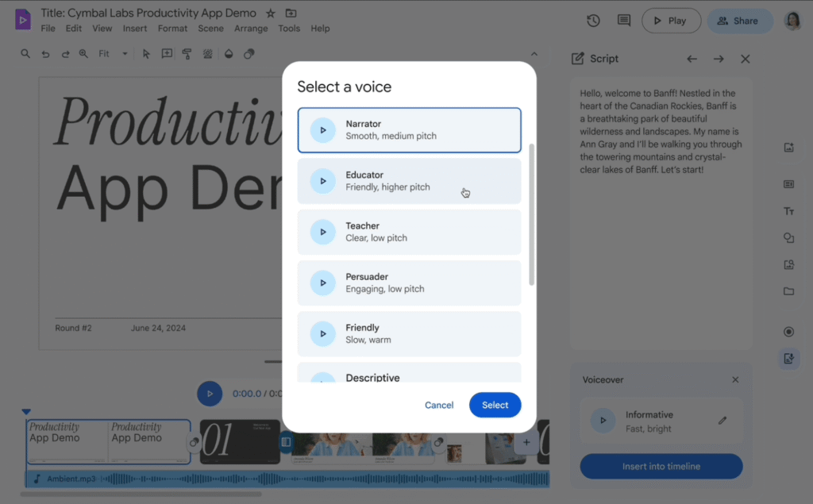
Task: Go to next Script panel page
Action: pyautogui.click(x=719, y=59)
